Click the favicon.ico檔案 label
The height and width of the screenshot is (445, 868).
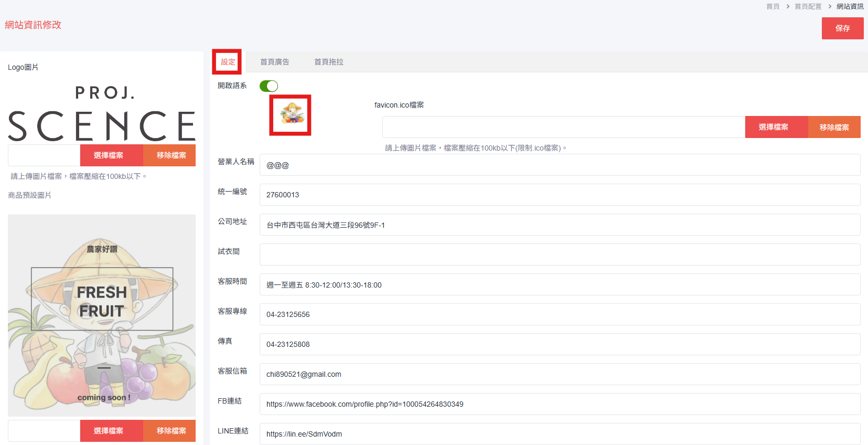(x=399, y=105)
